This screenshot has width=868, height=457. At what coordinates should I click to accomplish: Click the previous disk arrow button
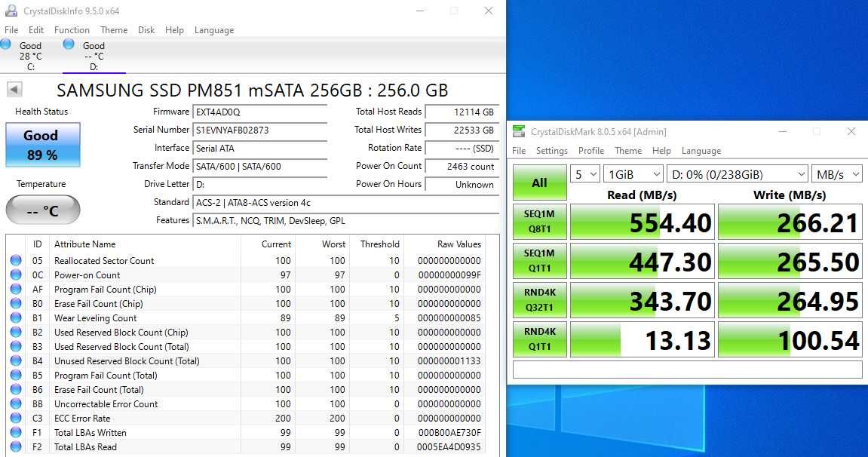point(14,89)
